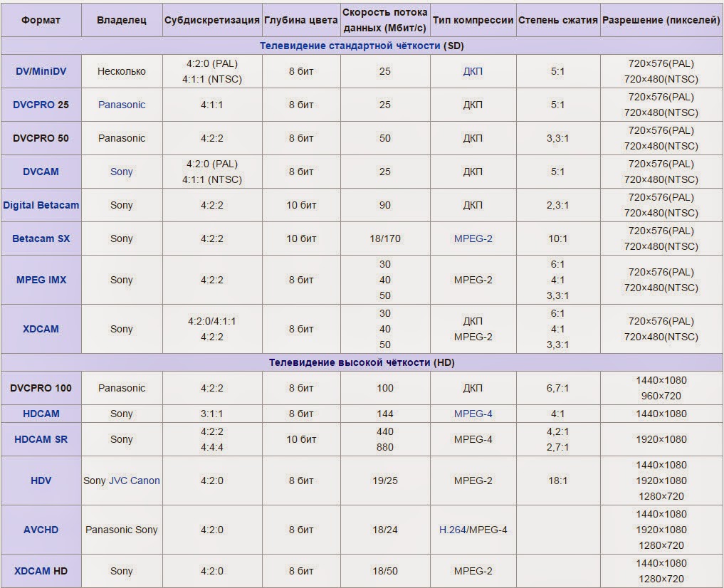Follow the MPEG-4 link in HDCAM row
Image resolution: width=724 pixels, height=588 pixels.
[473, 414]
